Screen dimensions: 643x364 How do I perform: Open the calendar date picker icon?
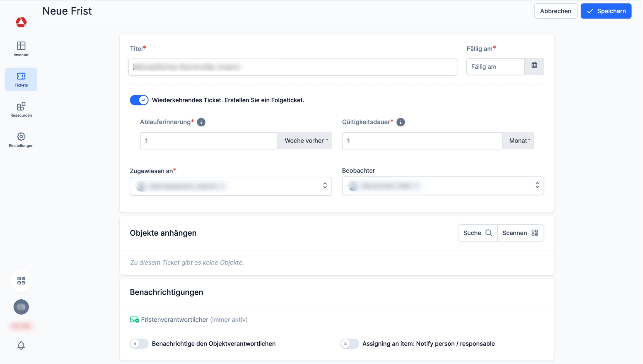tap(534, 66)
